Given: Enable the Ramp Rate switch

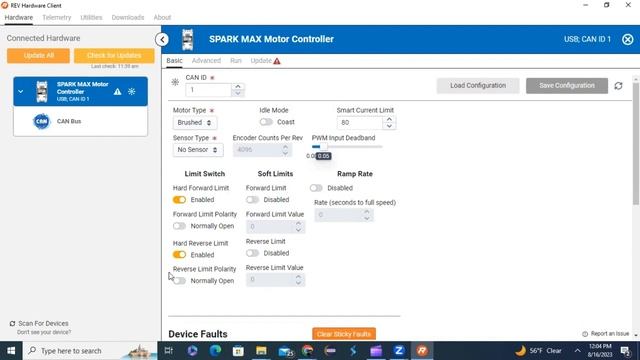Looking at the screenshot, I should click(x=316, y=188).
